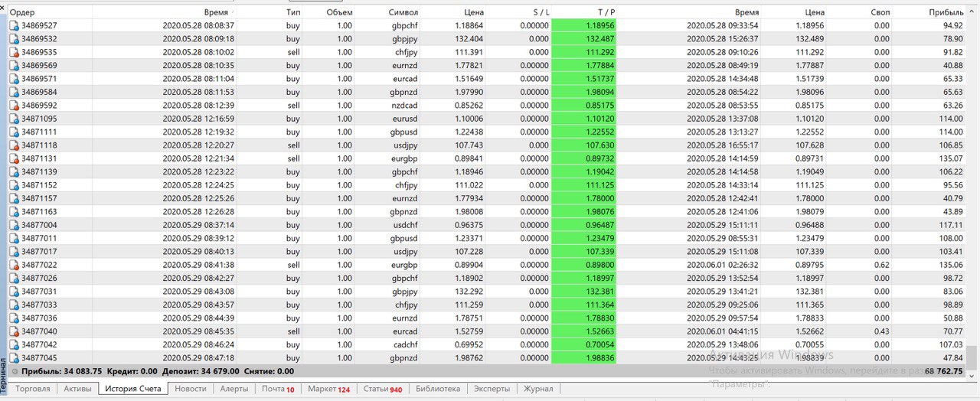Click the icon beside order 34871139
The height and width of the screenshot is (401, 980).
pyautogui.click(x=14, y=171)
